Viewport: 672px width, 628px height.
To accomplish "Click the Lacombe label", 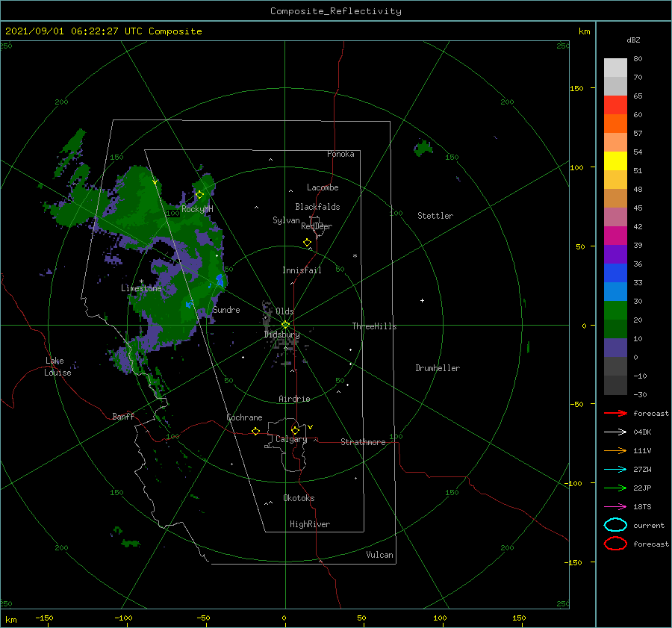I will coord(323,187).
